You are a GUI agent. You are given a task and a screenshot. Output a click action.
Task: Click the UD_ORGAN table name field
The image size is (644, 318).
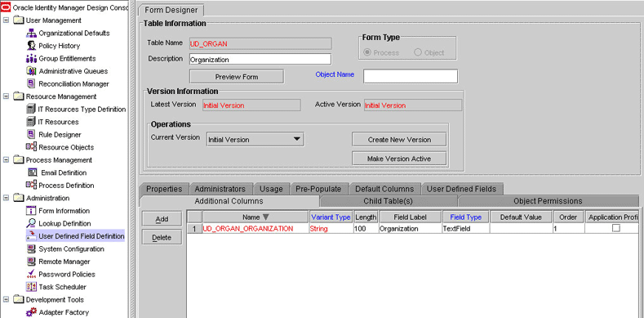pos(260,43)
